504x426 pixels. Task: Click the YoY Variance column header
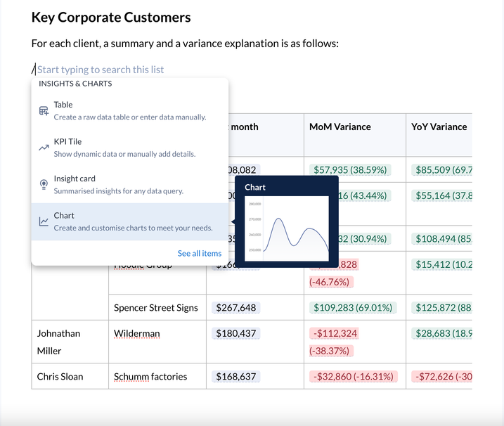439,127
